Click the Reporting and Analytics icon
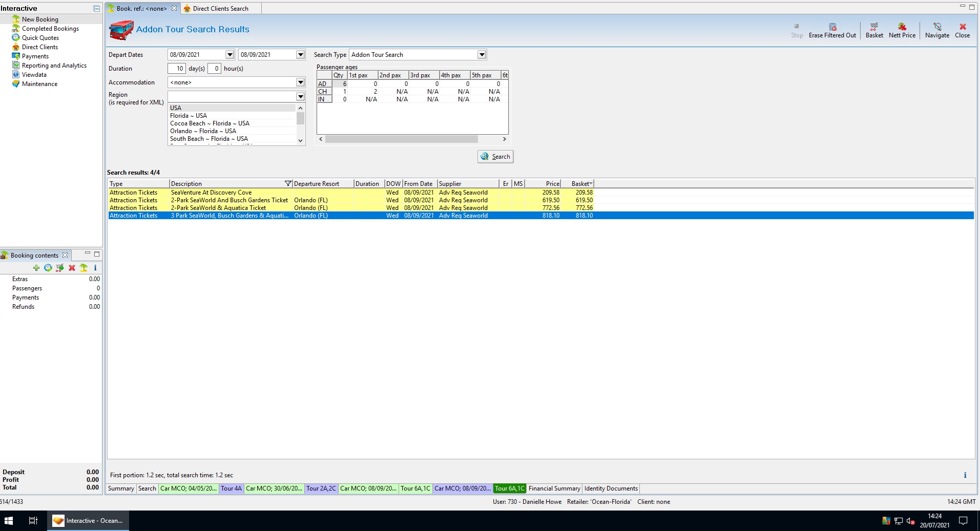 click(x=16, y=66)
